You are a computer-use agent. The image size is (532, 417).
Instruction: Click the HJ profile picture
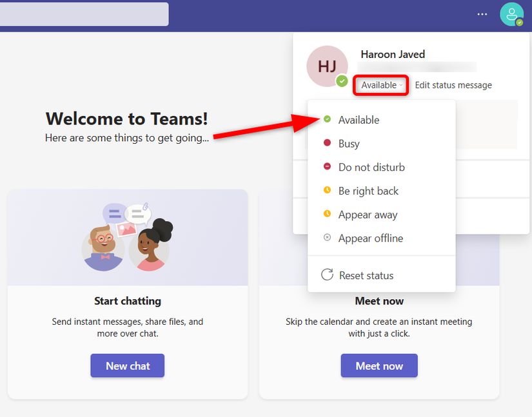click(x=327, y=65)
